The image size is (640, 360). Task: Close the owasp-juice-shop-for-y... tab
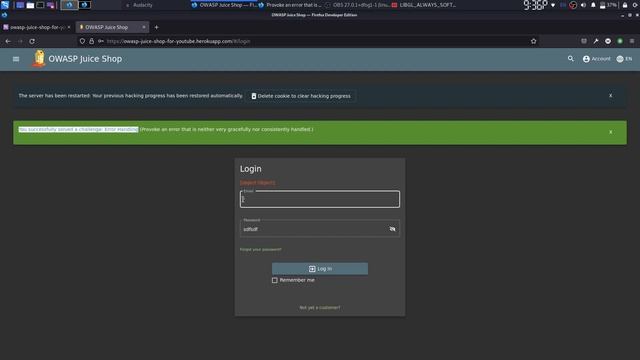coord(69,27)
